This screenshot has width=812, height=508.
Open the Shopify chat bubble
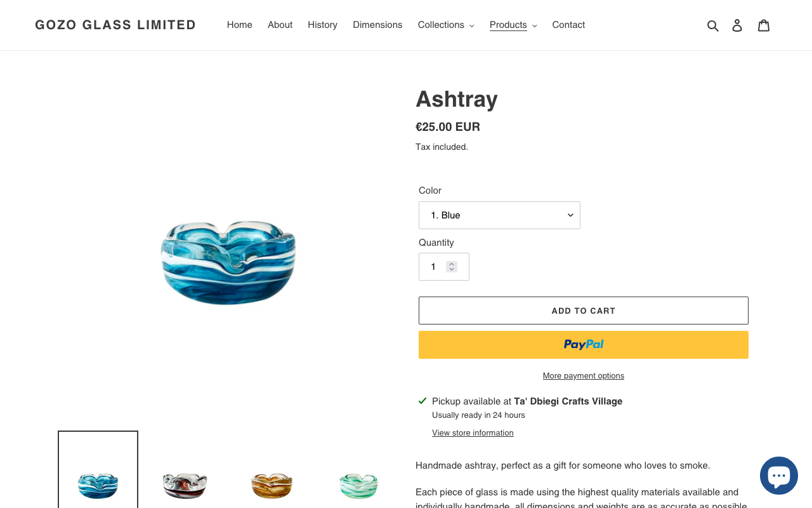[x=778, y=476]
